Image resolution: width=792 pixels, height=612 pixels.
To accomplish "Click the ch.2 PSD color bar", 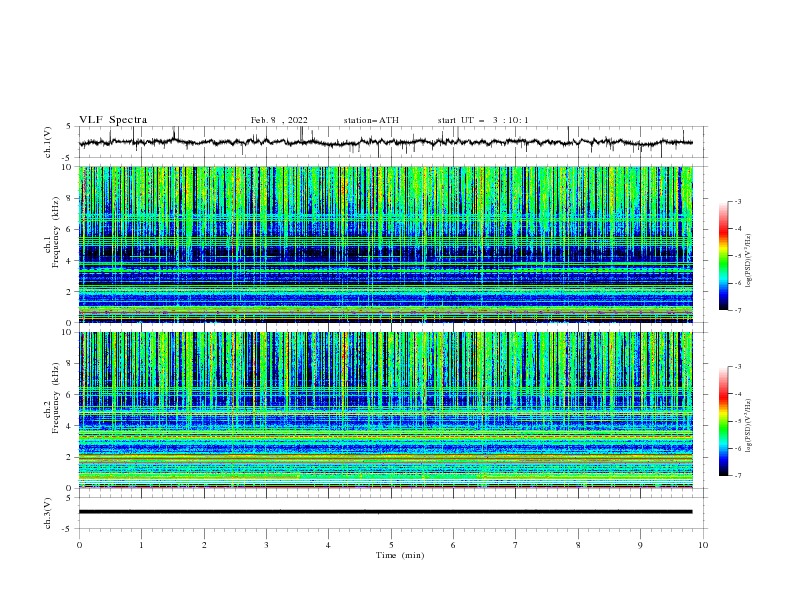I will click(724, 421).
